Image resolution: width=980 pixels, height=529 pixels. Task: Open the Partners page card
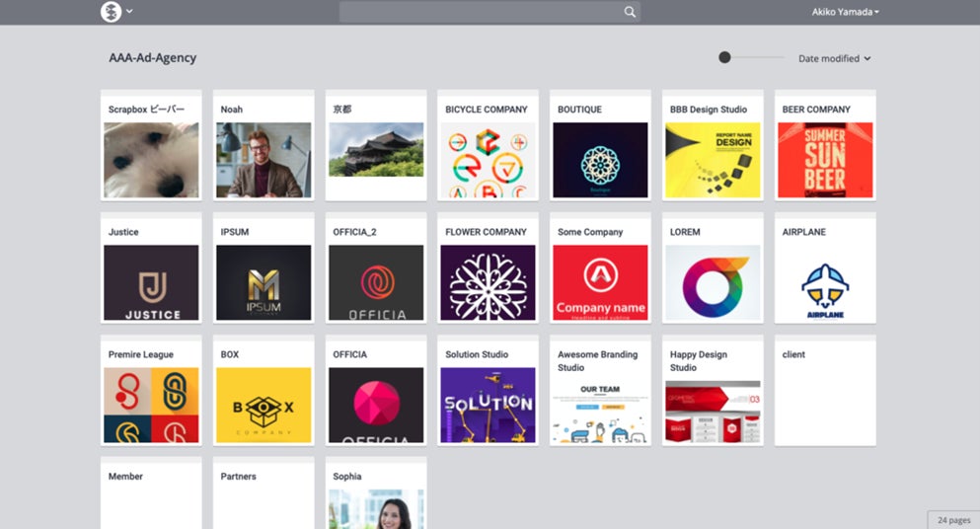click(x=264, y=492)
